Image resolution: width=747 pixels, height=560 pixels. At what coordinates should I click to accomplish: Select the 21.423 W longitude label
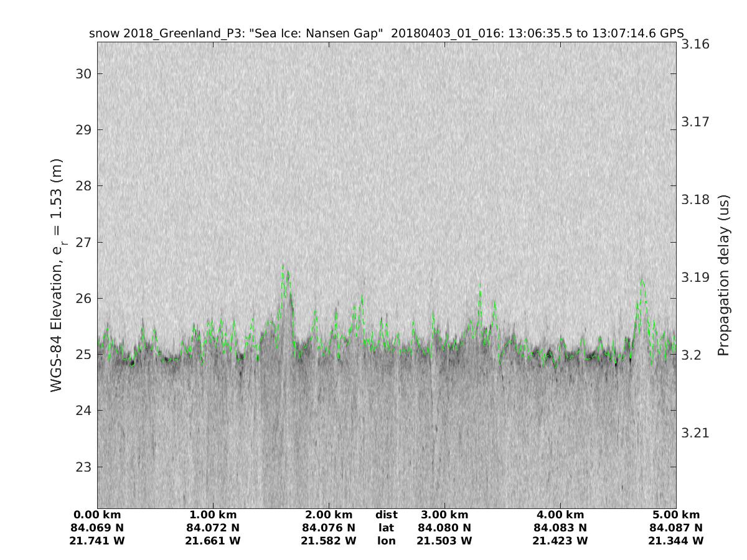[x=560, y=541]
